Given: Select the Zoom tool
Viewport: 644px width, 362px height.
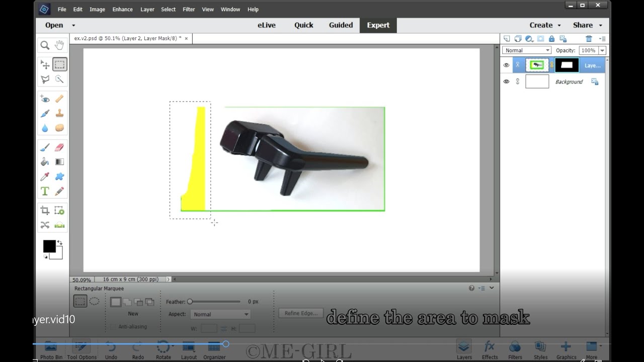Looking at the screenshot, I should [45, 45].
